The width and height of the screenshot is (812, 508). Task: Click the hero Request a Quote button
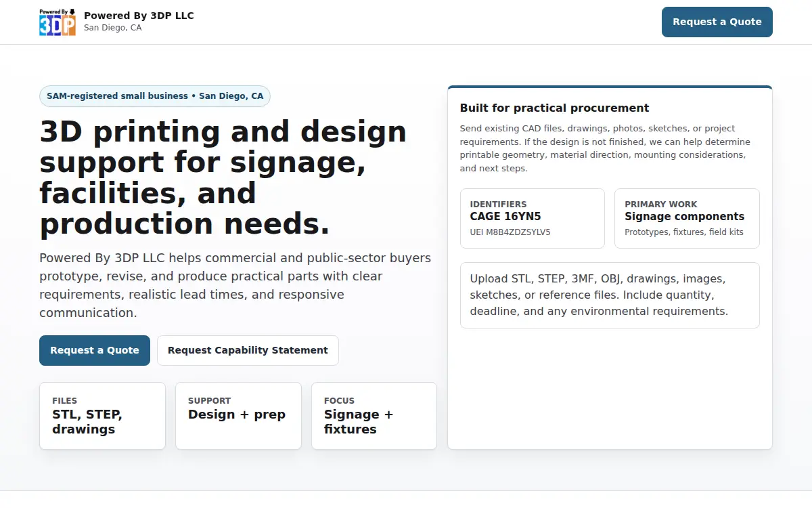tap(95, 350)
